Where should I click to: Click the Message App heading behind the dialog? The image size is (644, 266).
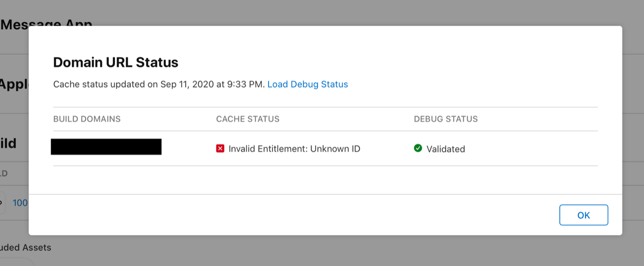(x=47, y=23)
